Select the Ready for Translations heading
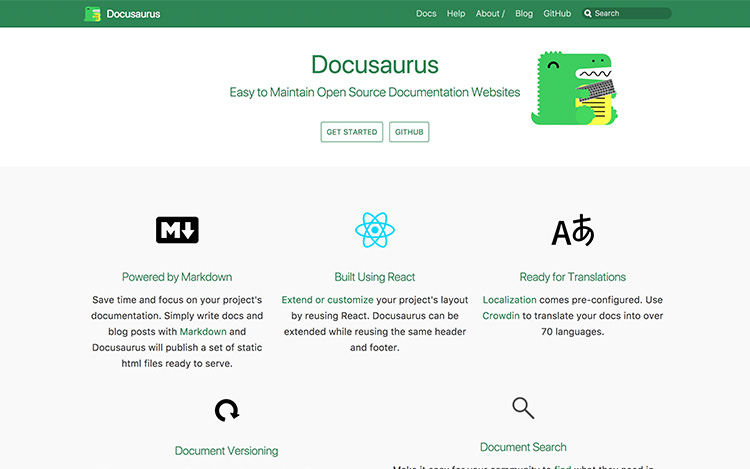This screenshot has height=469, width=750. pos(573,277)
